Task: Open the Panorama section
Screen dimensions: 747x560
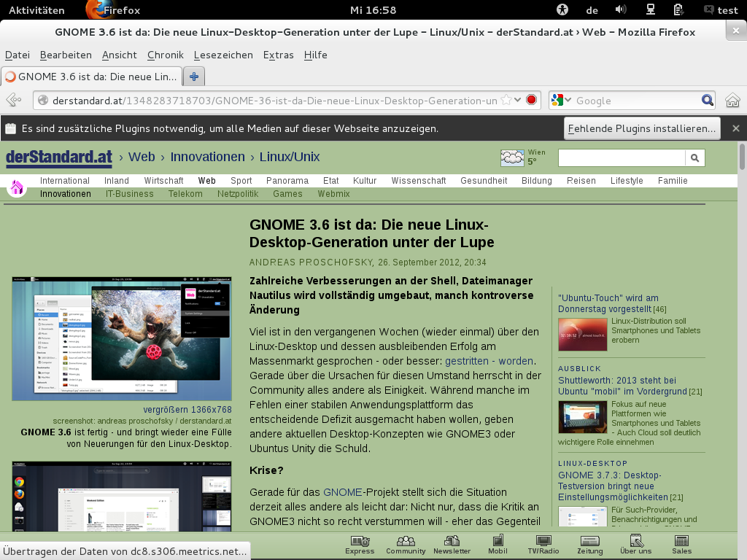Action: [x=287, y=181]
